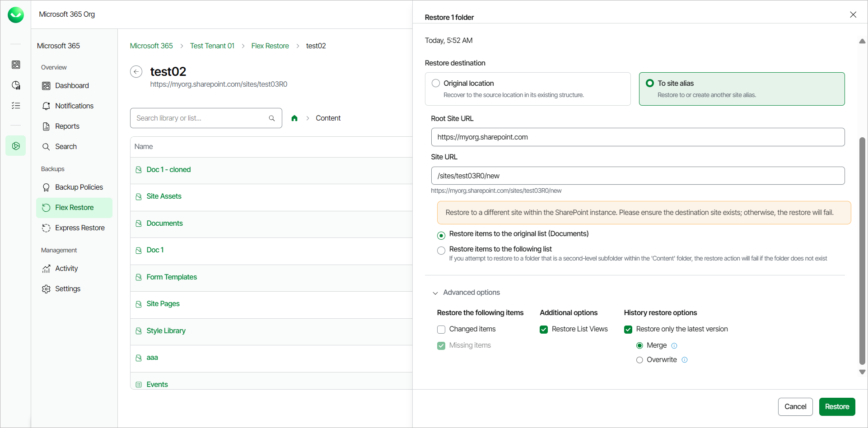The width and height of the screenshot is (868, 428).
Task: Click the library icon beside Doc 1 - cloned
Action: click(x=139, y=170)
